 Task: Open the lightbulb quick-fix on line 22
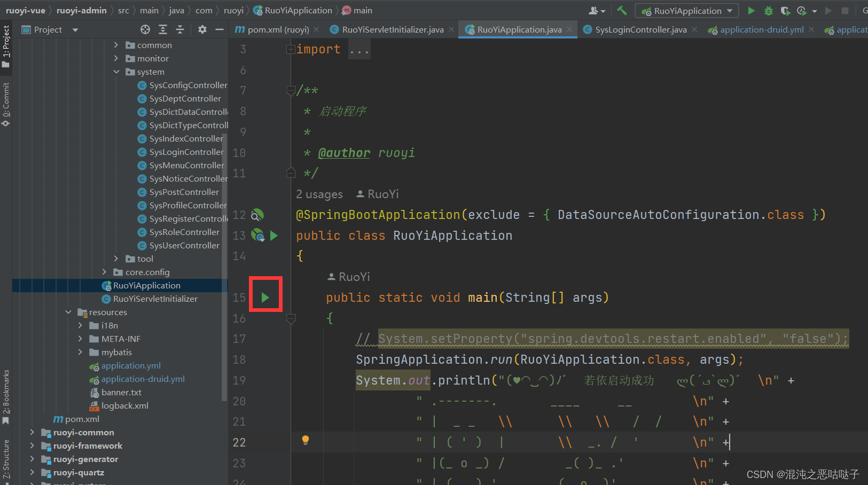306,440
